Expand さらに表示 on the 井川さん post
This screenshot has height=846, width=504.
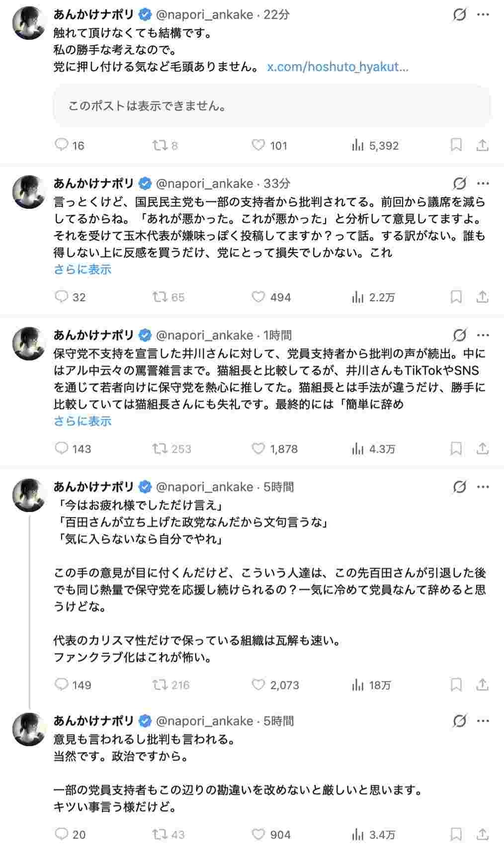point(83,421)
